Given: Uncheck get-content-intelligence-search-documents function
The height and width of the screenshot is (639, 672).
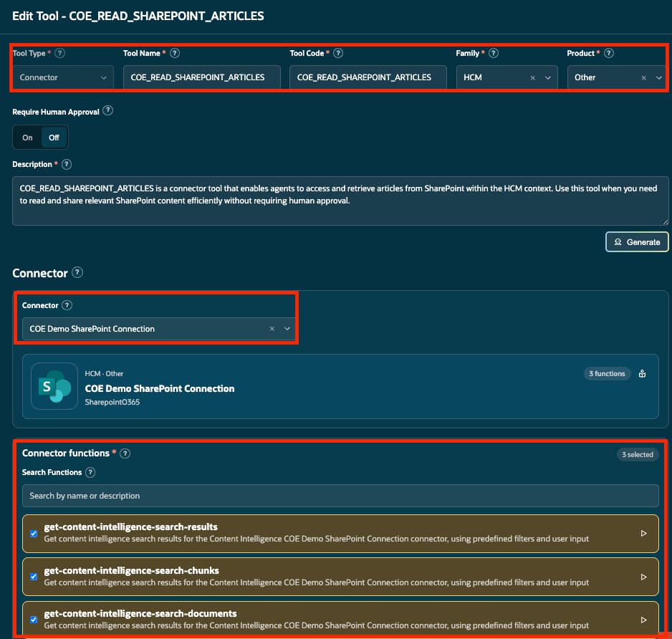Looking at the screenshot, I should point(34,620).
